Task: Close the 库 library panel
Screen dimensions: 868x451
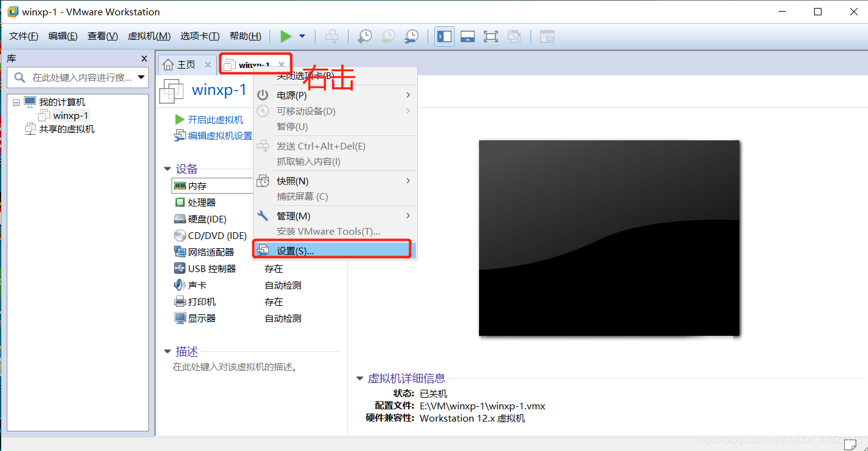Action: tap(144, 58)
